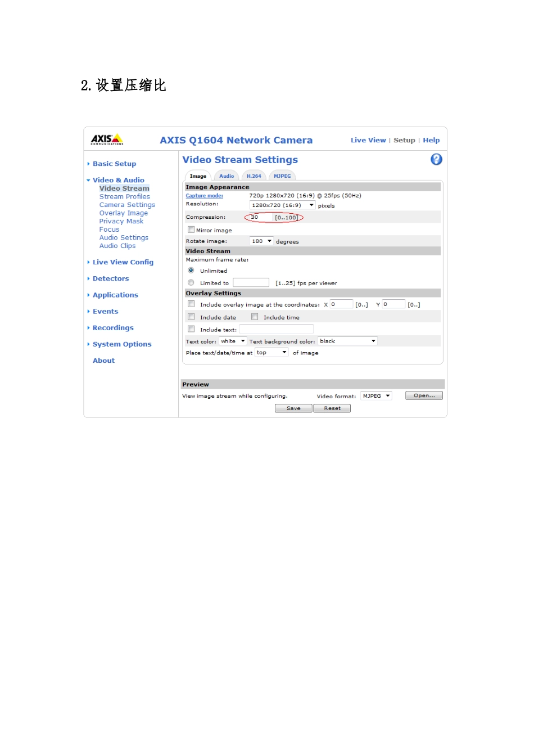534x756 pixels.
Task: Open the Setup link in header
Action: tap(404, 140)
